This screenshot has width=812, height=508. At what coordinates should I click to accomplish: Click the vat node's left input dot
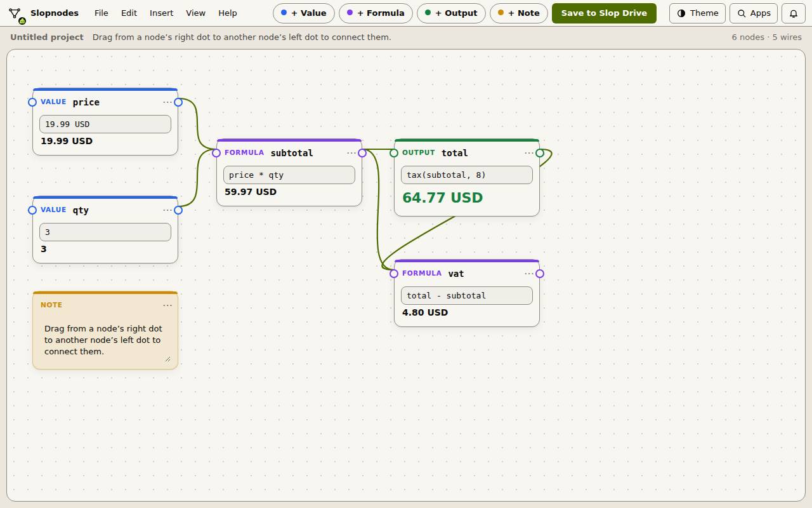click(394, 274)
